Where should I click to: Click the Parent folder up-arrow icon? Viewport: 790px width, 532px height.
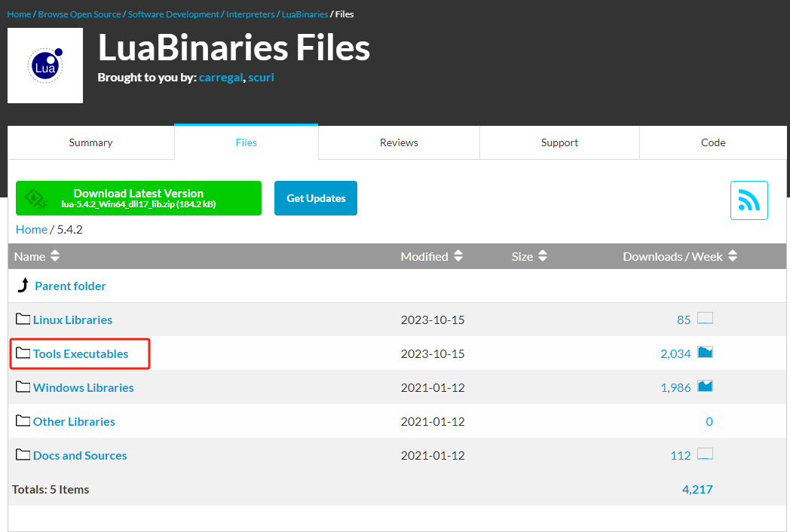tap(23, 286)
